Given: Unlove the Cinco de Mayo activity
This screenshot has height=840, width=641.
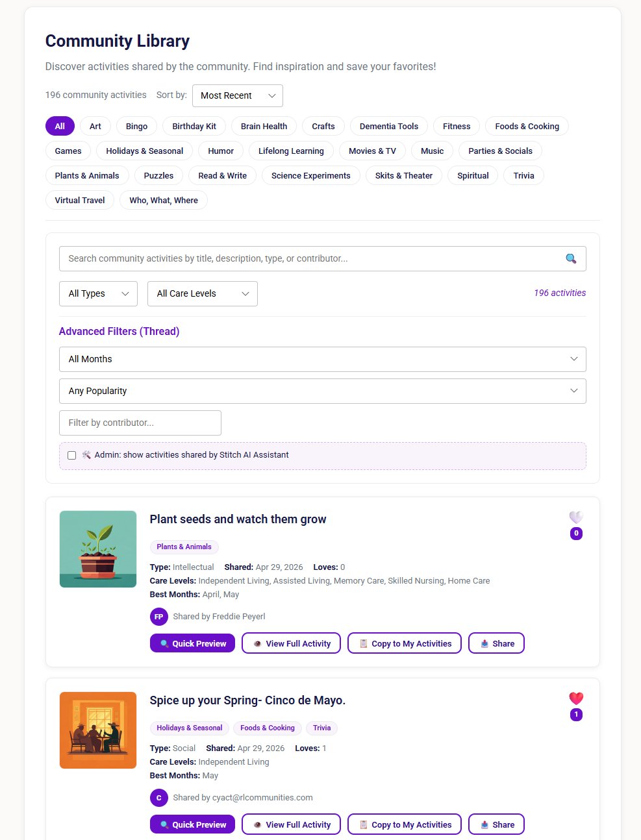Looking at the screenshot, I should 575,698.
